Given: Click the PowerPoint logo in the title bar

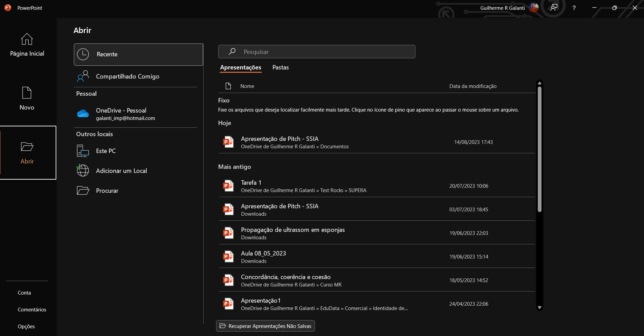Looking at the screenshot, I should (x=8, y=8).
